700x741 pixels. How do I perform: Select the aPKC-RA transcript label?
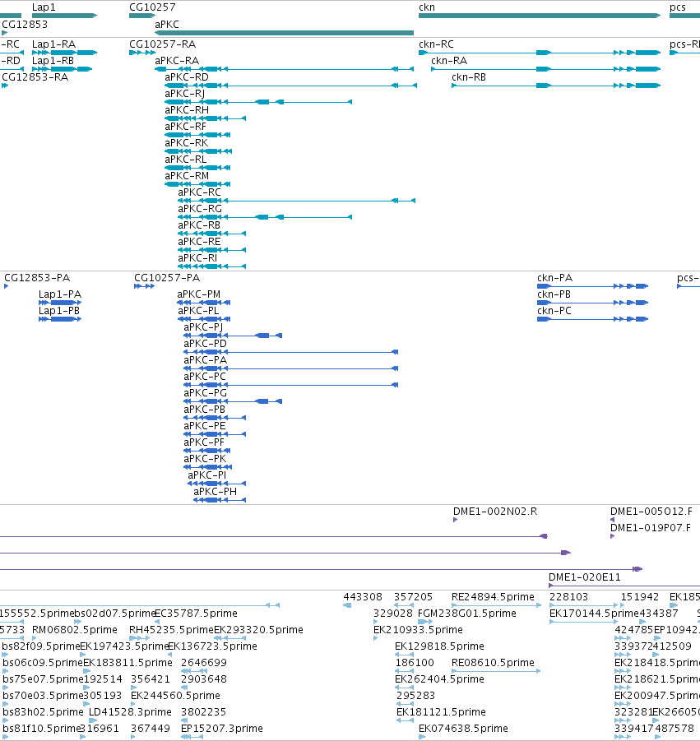177,61
